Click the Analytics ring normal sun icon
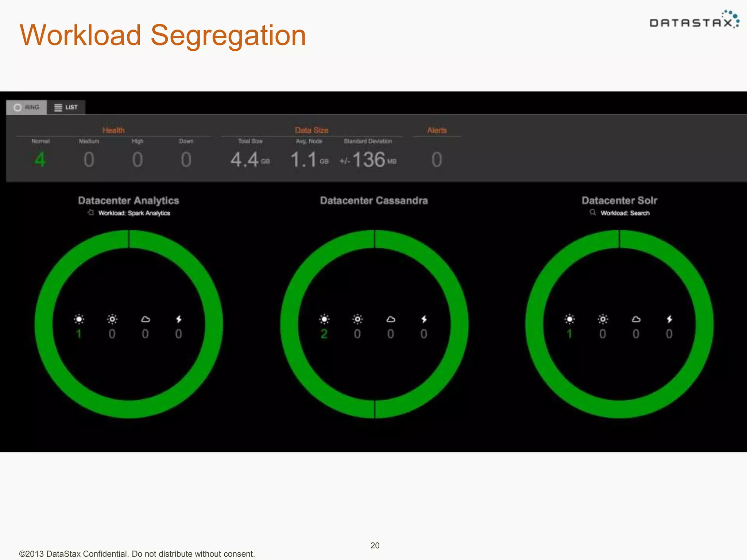Screen dimensions: 747x560 point(79,319)
